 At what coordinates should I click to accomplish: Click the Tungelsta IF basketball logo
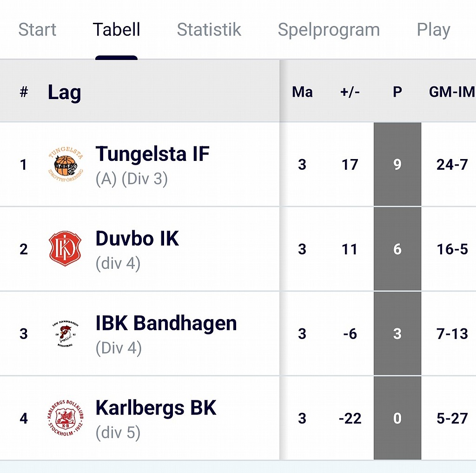(66, 164)
